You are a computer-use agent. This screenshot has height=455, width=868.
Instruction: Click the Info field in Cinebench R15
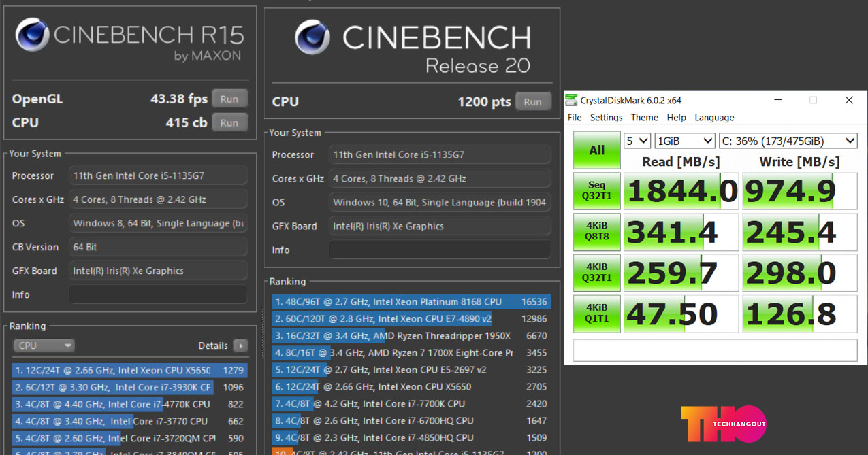pyautogui.click(x=158, y=294)
